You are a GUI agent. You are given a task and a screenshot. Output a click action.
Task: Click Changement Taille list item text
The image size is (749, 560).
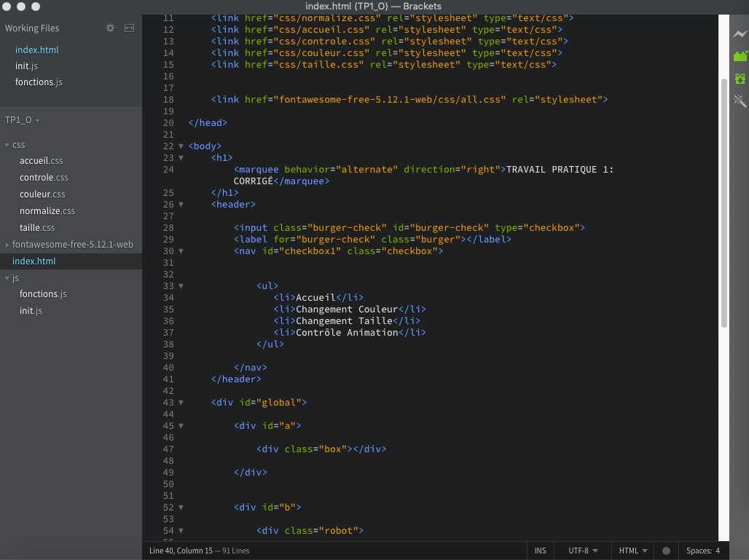tap(344, 321)
